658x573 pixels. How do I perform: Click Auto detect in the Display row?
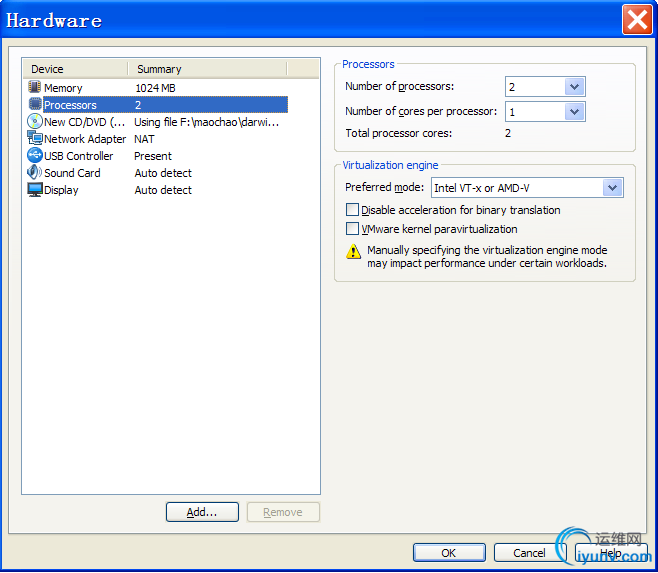[163, 190]
